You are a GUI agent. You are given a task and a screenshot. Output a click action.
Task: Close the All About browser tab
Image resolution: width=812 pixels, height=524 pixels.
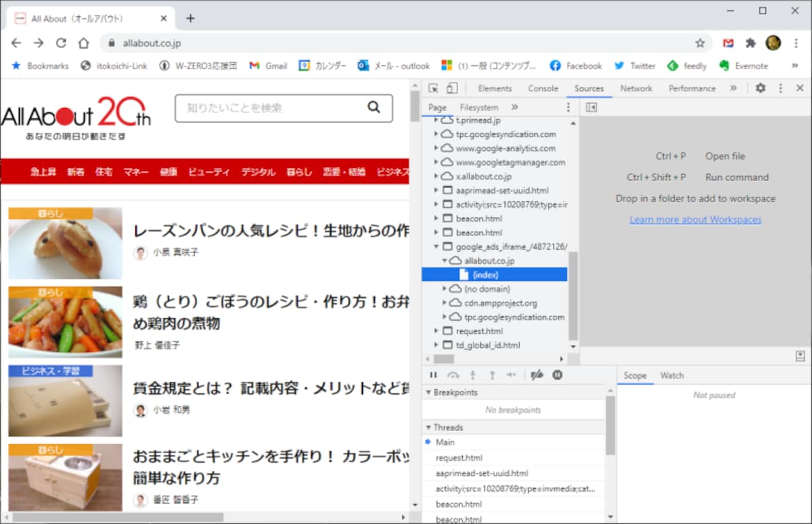(x=163, y=18)
